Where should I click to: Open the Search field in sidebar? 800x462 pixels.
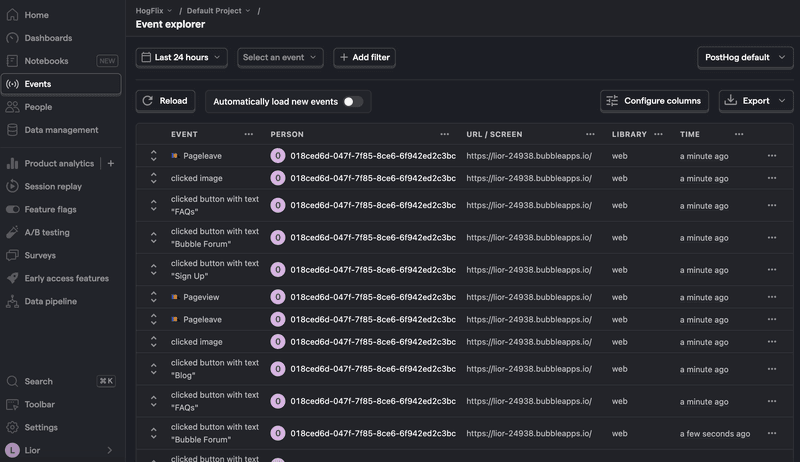pos(38,381)
